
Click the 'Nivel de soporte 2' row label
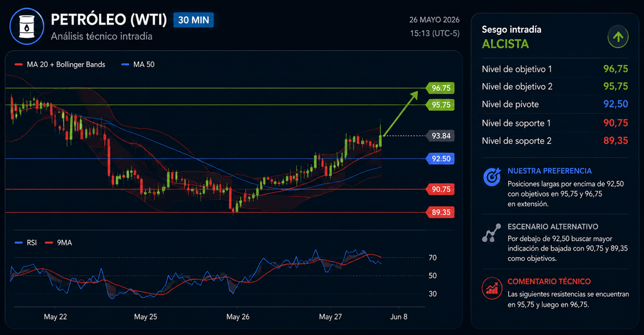tap(516, 140)
